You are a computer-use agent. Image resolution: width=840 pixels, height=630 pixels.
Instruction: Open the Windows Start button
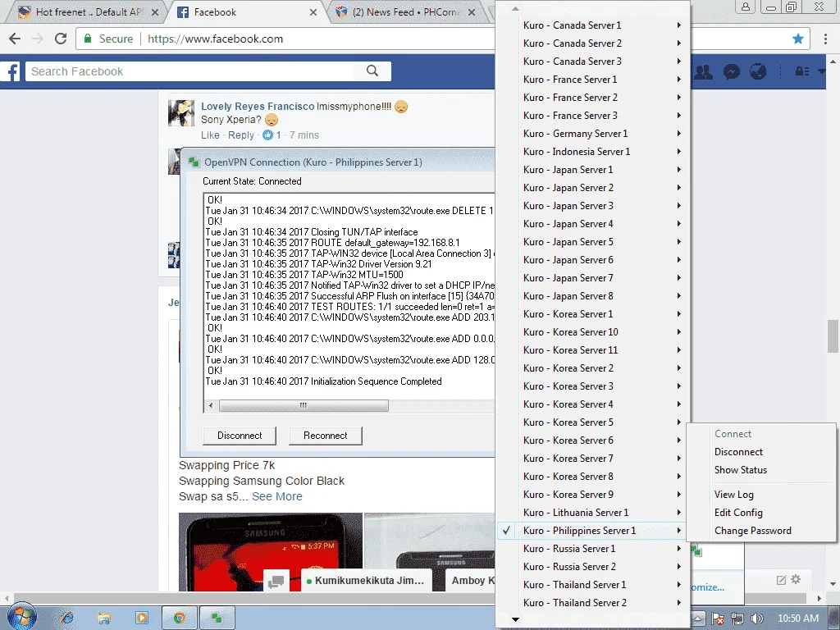click(21, 618)
